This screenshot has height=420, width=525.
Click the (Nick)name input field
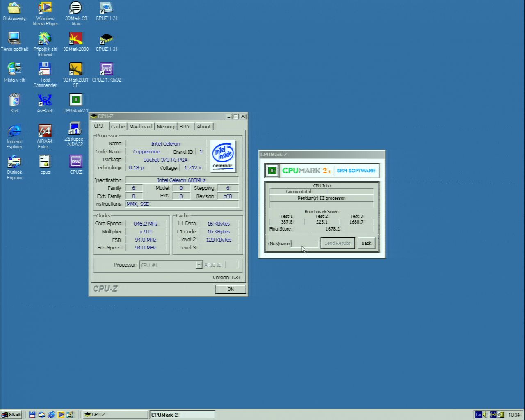coord(305,244)
